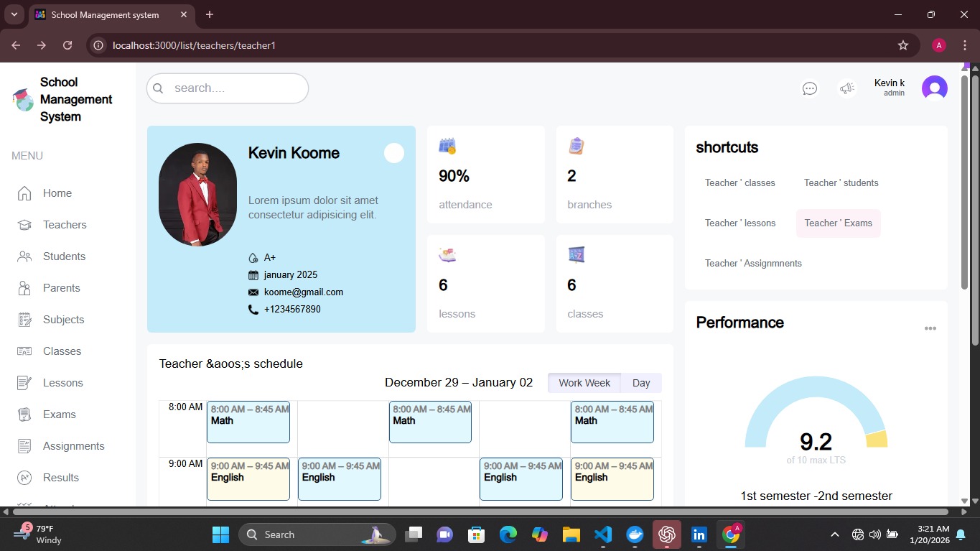Open the browser tab search dropdown arrow
The height and width of the screenshot is (551, 980).
tap(14, 14)
